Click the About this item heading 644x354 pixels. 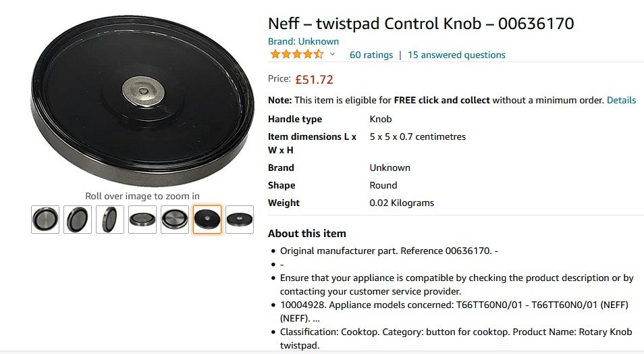(306, 234)
